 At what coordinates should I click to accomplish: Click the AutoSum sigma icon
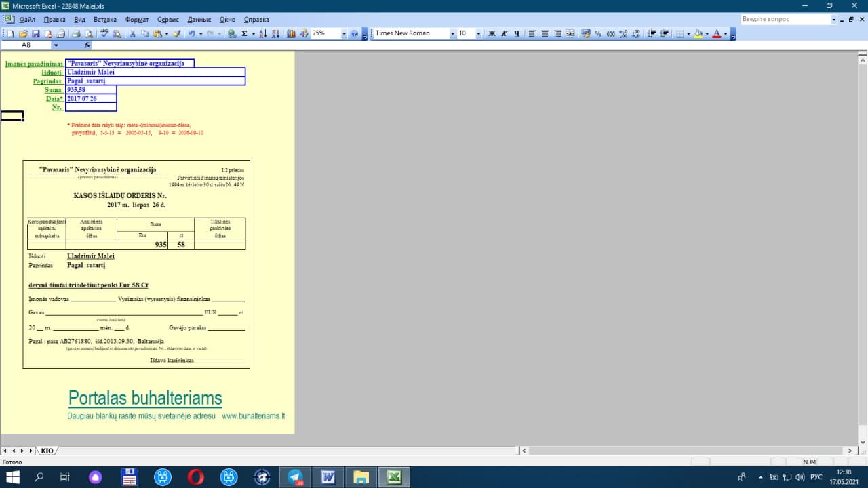click(x=244, y=33)
